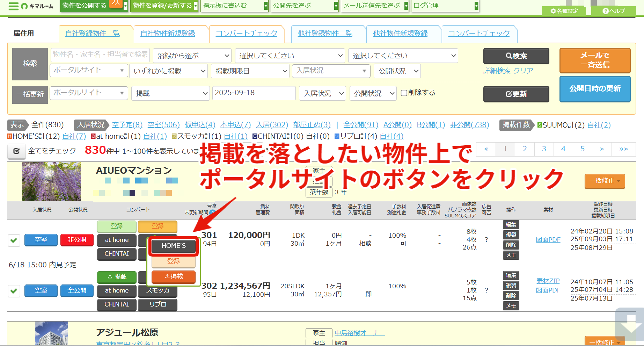Viewport: 644px width, 346px height.
Task: Open search row 公開状況 dropdown
Action: pos(397,71)
